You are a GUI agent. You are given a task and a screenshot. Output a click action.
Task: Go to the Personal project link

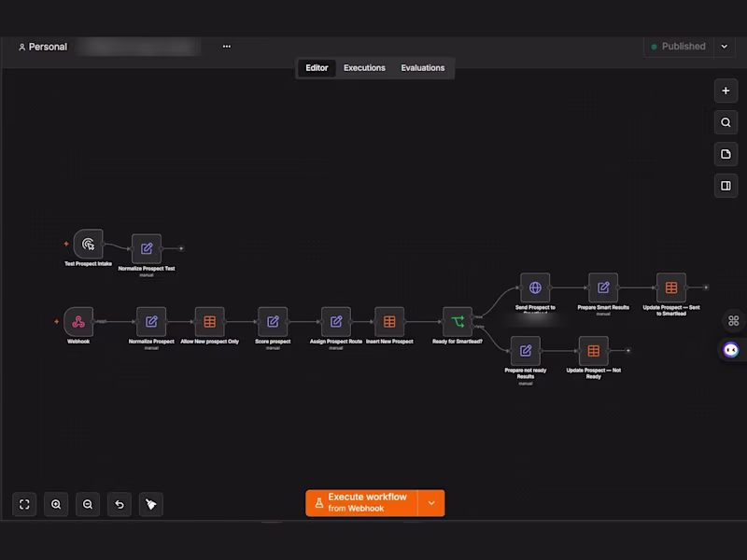(43, 47)
